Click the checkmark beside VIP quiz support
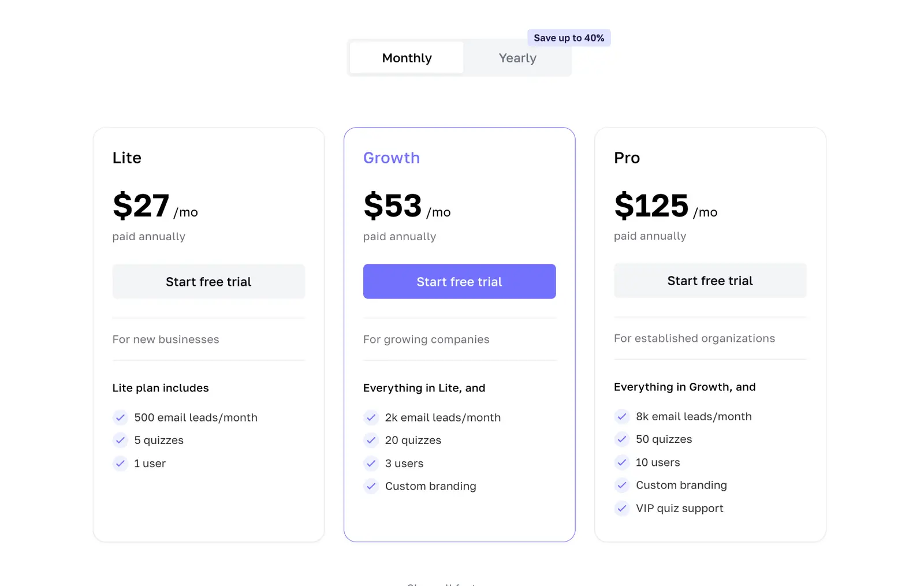 click(621, 509)
